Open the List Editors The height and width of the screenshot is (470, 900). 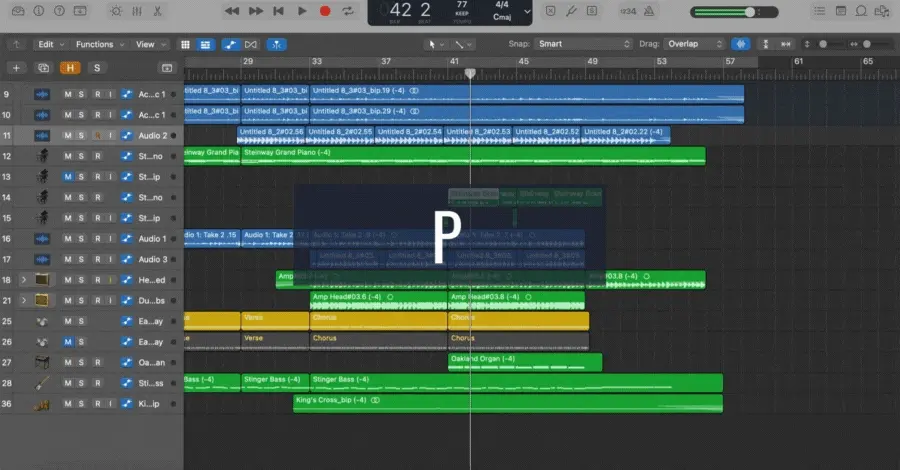tap(820, 11)
